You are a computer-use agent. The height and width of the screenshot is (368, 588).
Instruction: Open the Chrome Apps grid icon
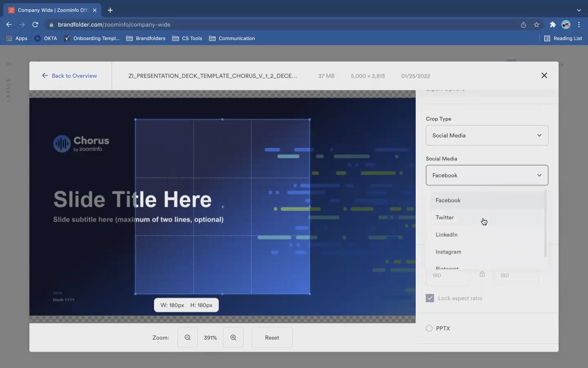point(9,38)
